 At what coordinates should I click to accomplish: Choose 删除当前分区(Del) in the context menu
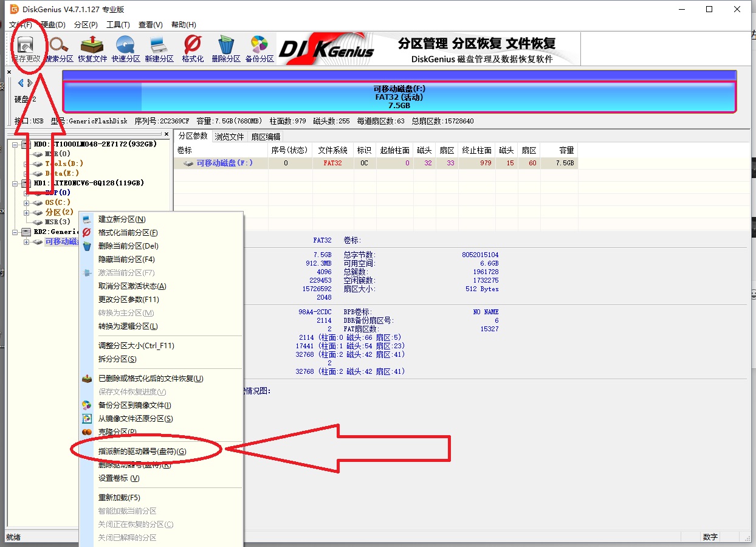(128, 246)
